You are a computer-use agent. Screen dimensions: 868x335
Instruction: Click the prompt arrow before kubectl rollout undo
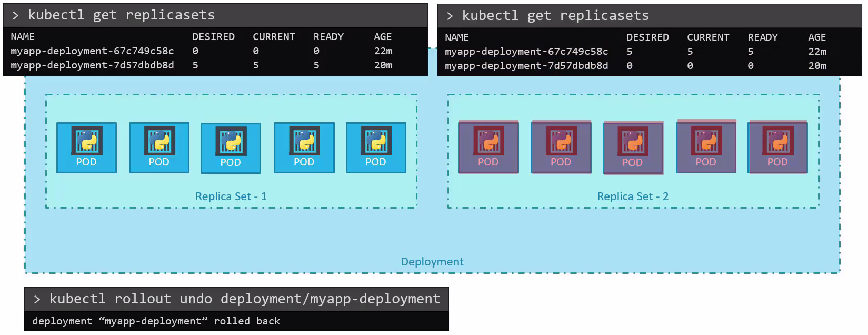point(37,300)
